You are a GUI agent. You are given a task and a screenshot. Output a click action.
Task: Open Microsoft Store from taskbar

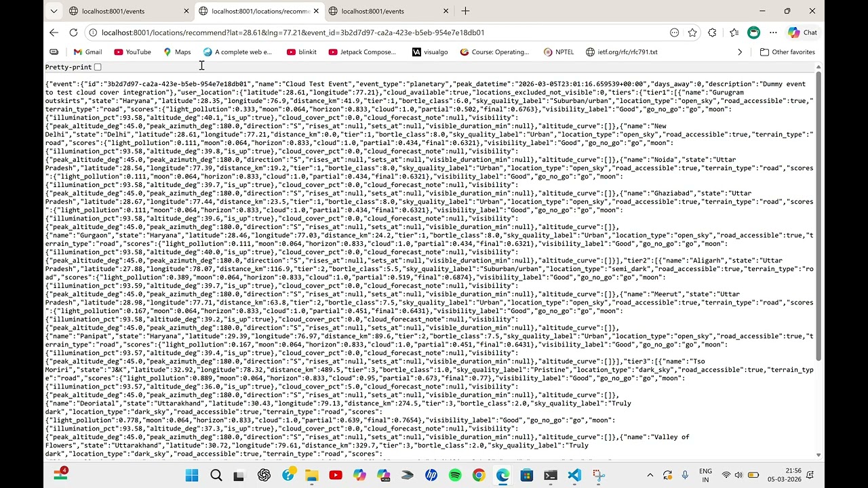pyautogui.click(x=527, y=475)
